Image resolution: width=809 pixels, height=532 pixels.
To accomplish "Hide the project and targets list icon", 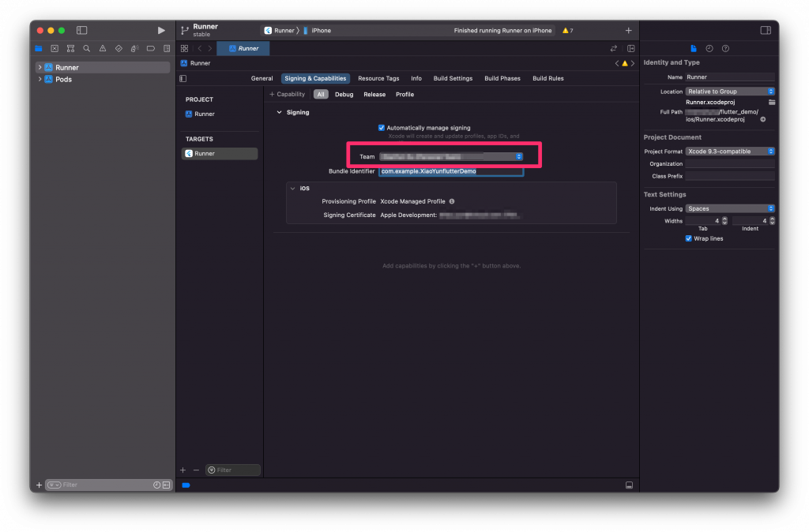I will click(183, 78).
